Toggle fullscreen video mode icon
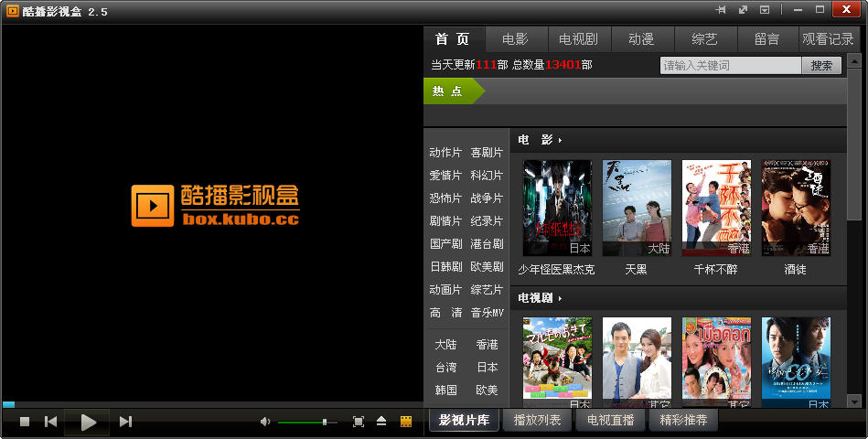Screen dimensions: 868x439 [359, 422]
